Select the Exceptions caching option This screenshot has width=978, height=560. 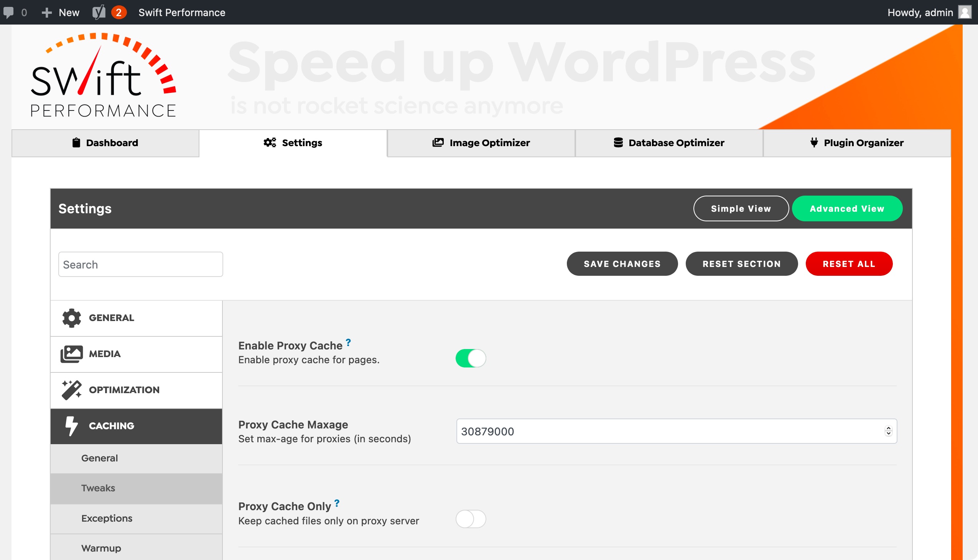(x=106, y=518)
